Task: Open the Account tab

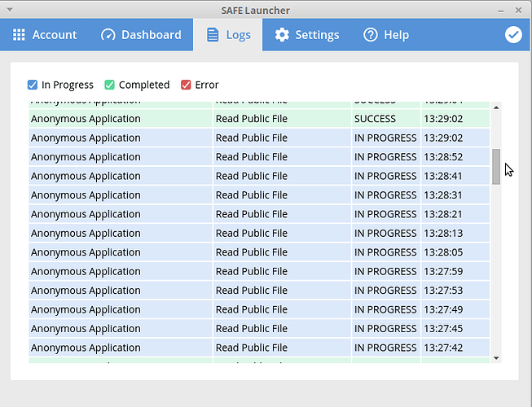Action: tap(45, 34)
